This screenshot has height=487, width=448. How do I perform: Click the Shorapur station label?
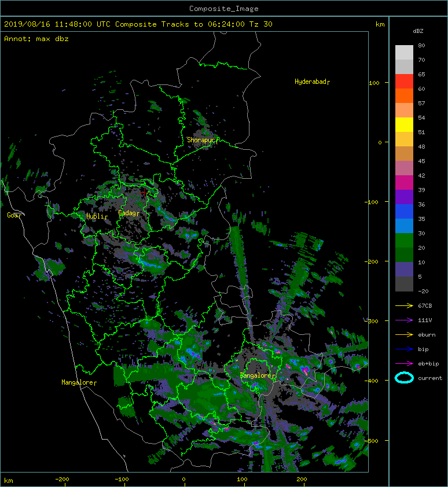click(203, 140)
